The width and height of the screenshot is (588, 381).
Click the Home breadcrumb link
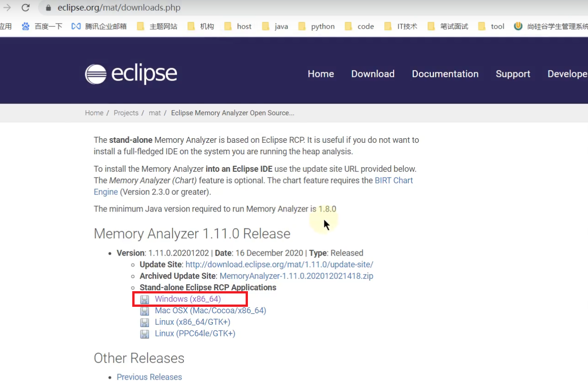coord(94,113)
